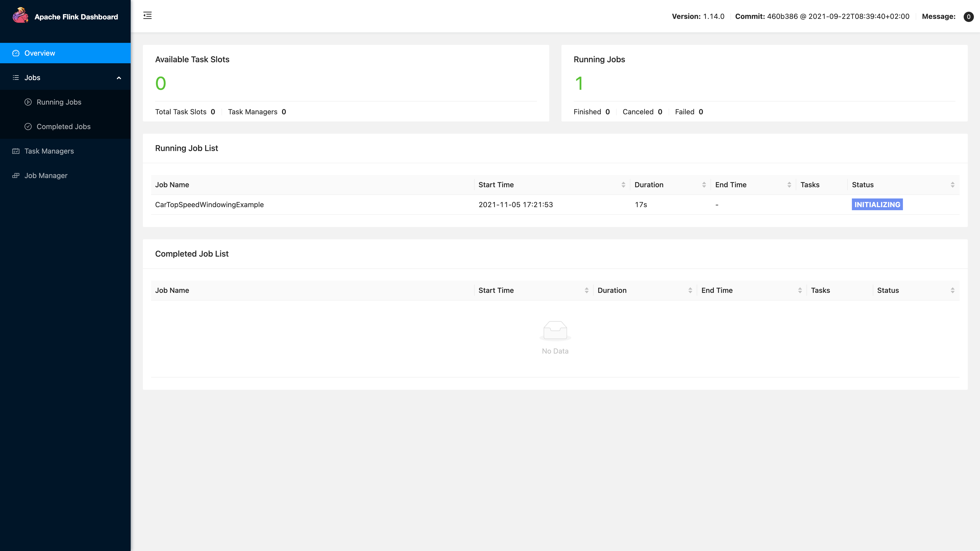Open the Message count badge
Image resolution: width=980 pixels, height=551 pixels.
[968, 16]
